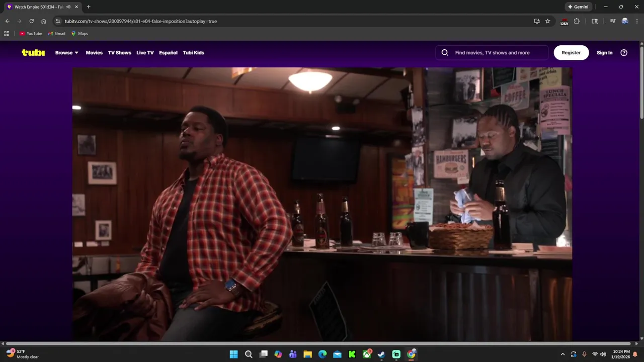Click the Chrome home button
The height and width of the screenshot is (362, 644).
tap(43, 21)
